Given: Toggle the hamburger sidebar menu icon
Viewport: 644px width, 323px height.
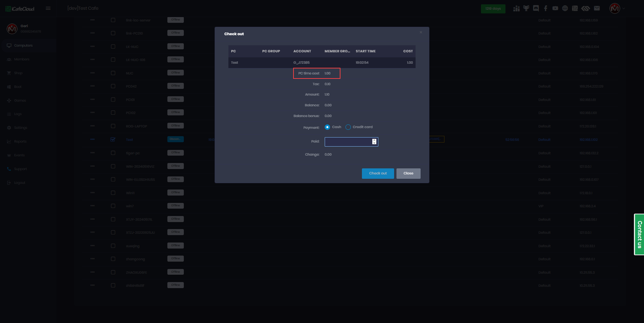Looking at the screenshot, I should click(48, 8).
